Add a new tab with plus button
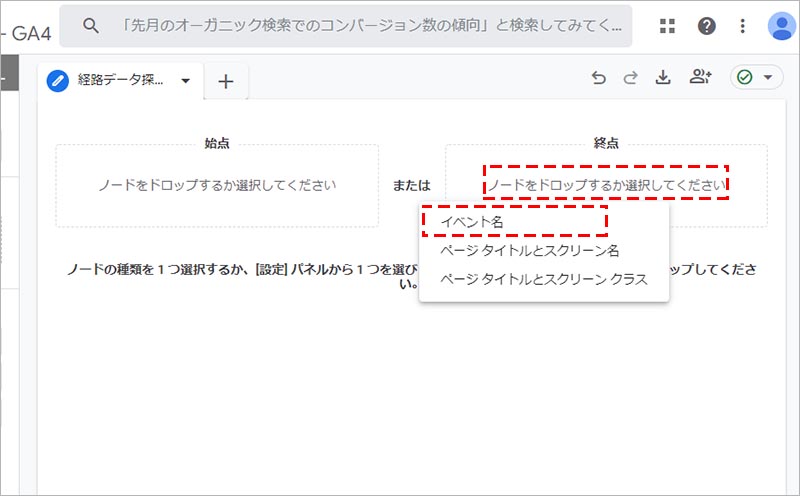 point(226,82)
